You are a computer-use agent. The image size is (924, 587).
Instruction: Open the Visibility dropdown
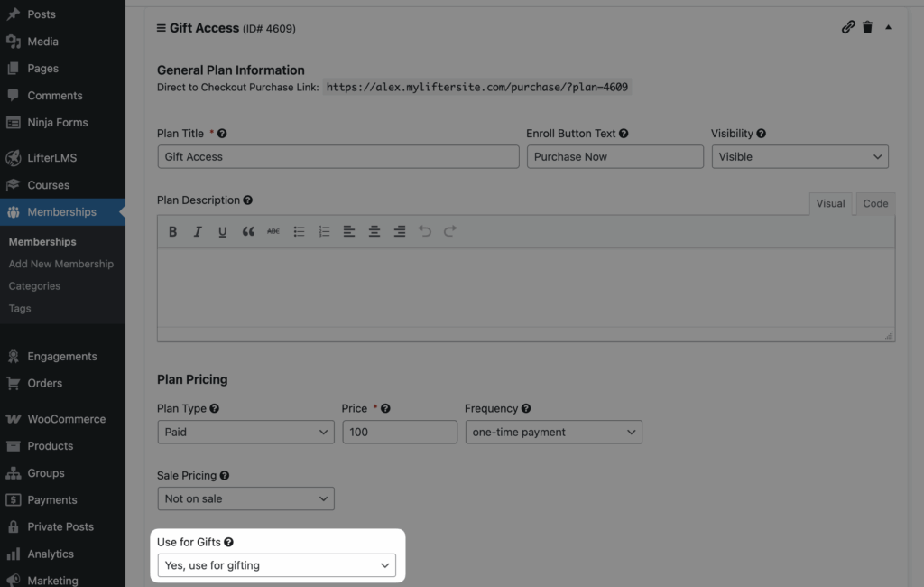click(799, 157)
